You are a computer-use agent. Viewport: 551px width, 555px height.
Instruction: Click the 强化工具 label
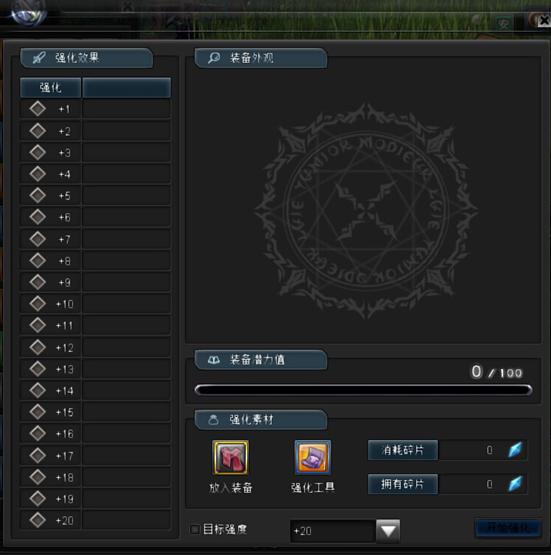pyautogui.click(x=313, y=488)
